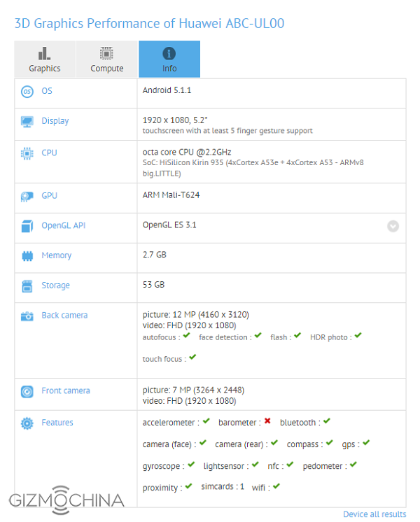The height and width of the screenshot is (522, 420).
Task: Click the Back camera label
Action: (64, 316)
